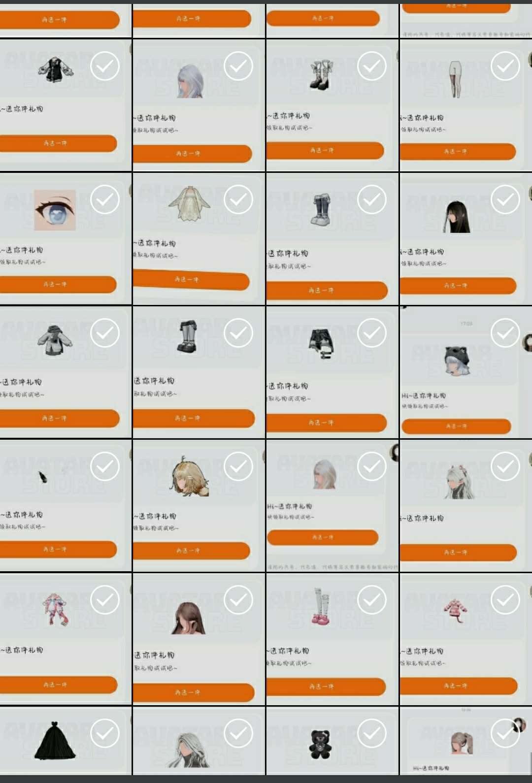Image resolution: width=532 pixels, height=783 pixels.
Task: Toggle checkmark on brown long hair card
Action: [238, 600]
